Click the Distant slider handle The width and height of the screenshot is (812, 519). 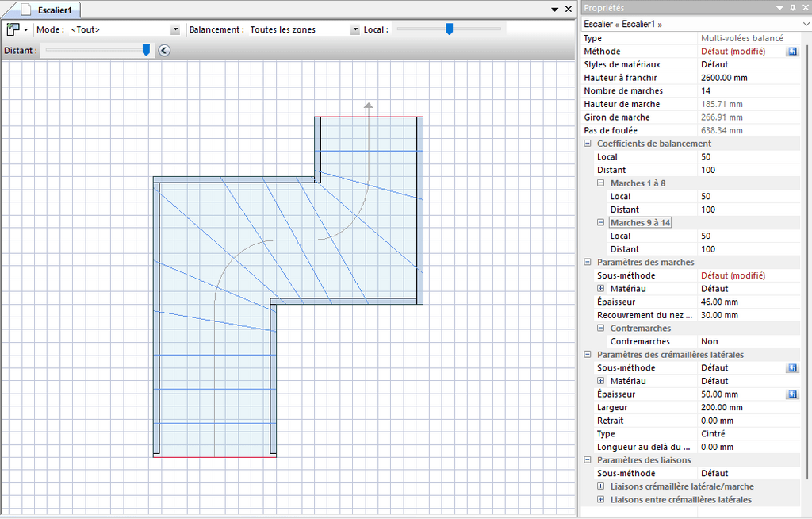(146, 50)
